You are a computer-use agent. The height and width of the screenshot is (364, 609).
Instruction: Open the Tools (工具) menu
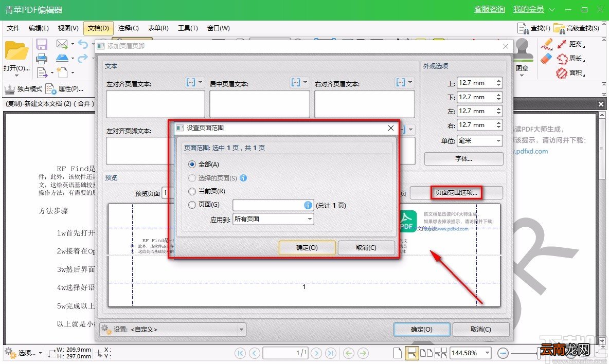[188, 28]
